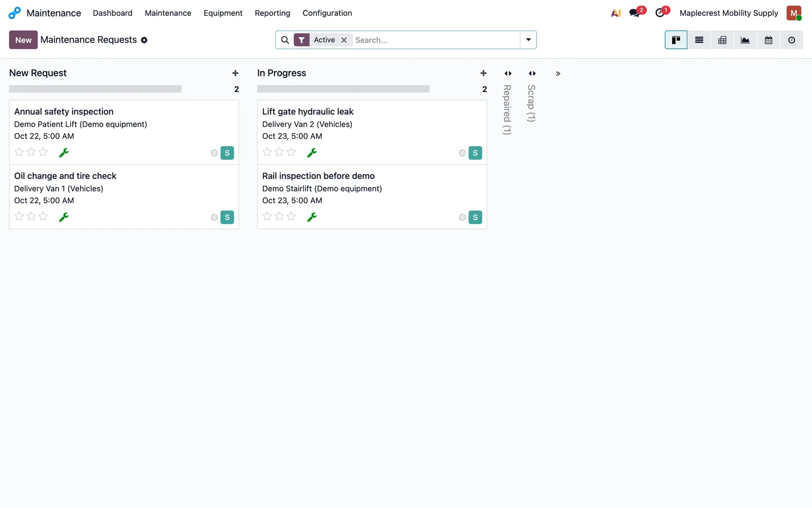Open the conversations messages icon
Image resolution: width=812 pixels, height=508 pixels.
(x=634, y=13)
